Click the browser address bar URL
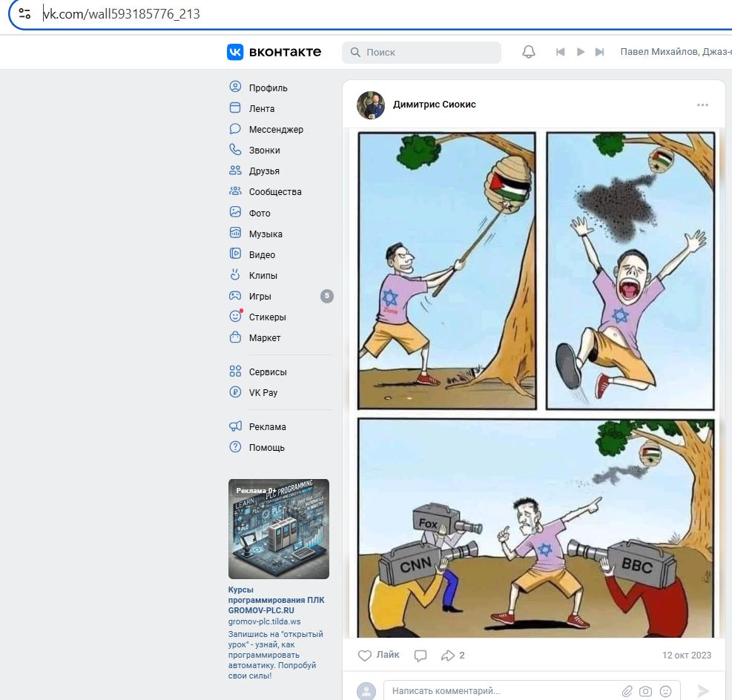The height and width of the screenshot is (700, 732). point(122,14)
